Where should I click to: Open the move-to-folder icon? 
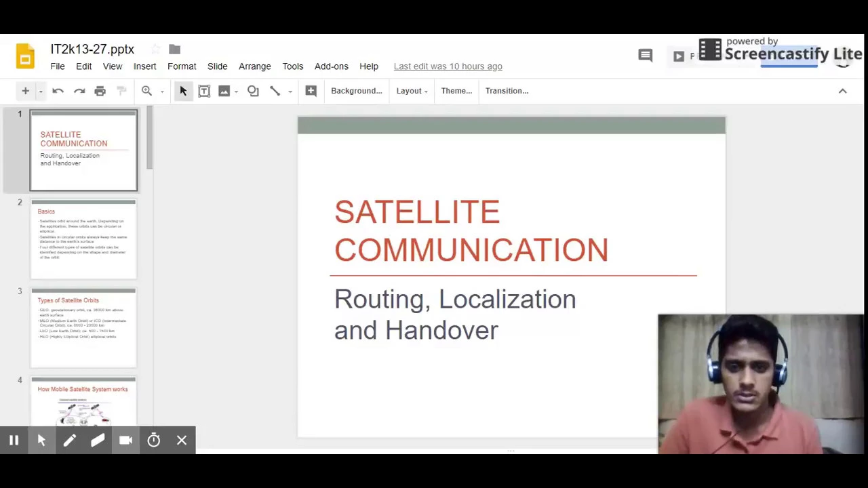click(174, 49)
